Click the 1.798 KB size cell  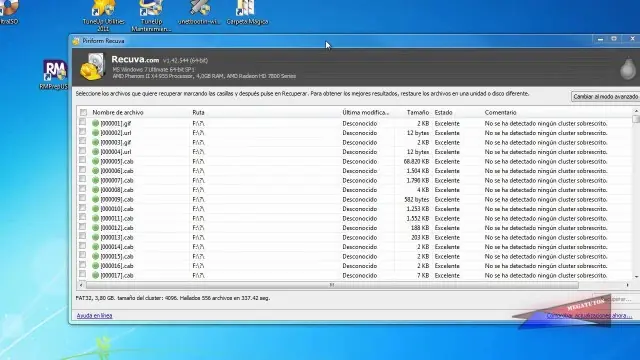[x=418, y=180]
